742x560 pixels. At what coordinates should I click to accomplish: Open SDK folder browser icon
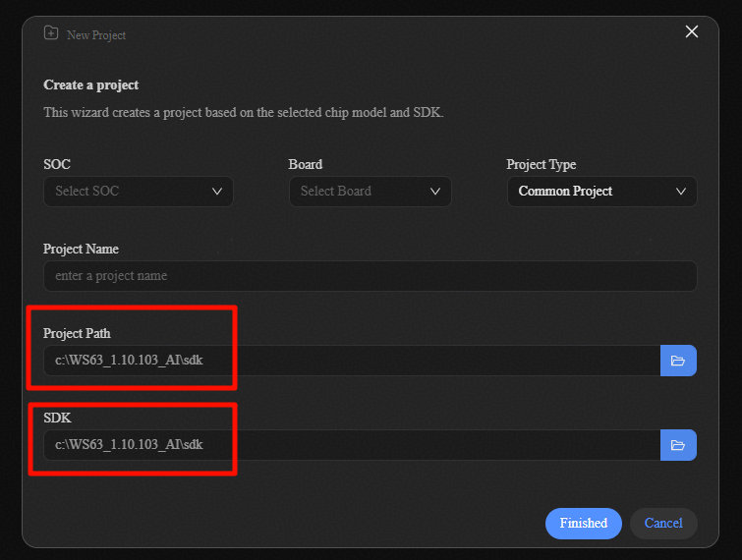point(678,445)
